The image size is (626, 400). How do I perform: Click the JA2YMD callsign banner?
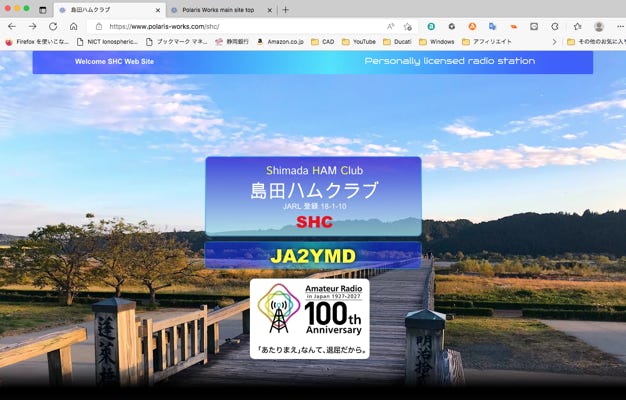313,255
